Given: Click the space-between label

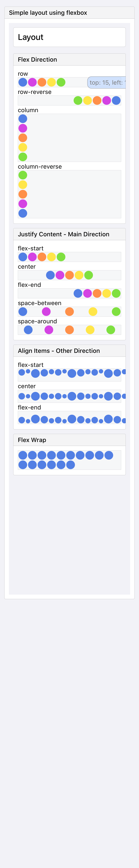Looking at the screenshot, I should [x=40, y=303].
